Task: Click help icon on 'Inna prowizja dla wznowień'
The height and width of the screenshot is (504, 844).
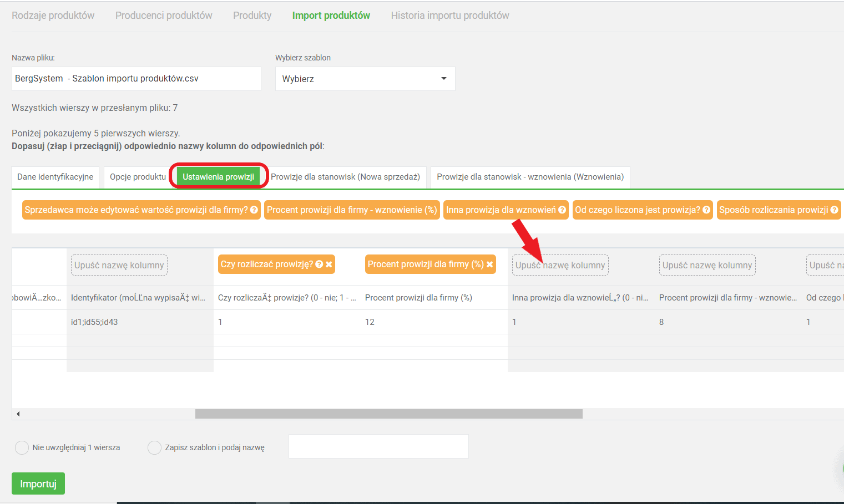Action: point(562,210)
